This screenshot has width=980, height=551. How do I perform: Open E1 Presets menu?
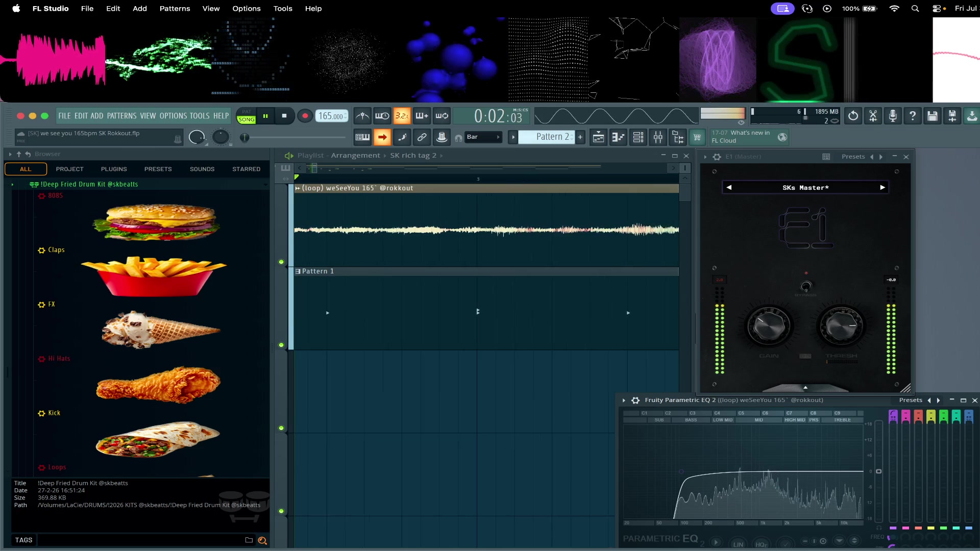(x=853, y=157)
